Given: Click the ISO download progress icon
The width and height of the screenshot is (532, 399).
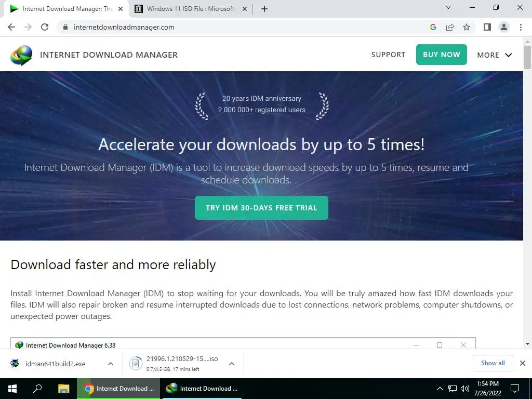Looking at the screenshot, I should click(136, 364).
